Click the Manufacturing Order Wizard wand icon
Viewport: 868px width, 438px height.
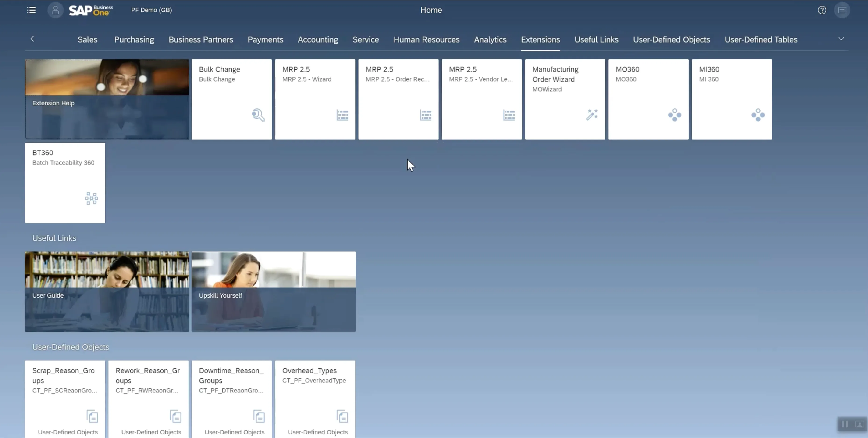click(x=592, y=115)
